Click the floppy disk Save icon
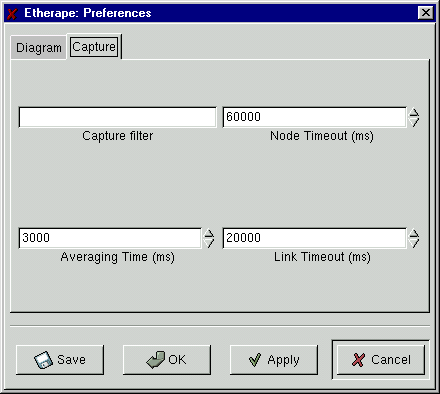Image resolution: width=440 pixels, height=394 pixels. 43,360
